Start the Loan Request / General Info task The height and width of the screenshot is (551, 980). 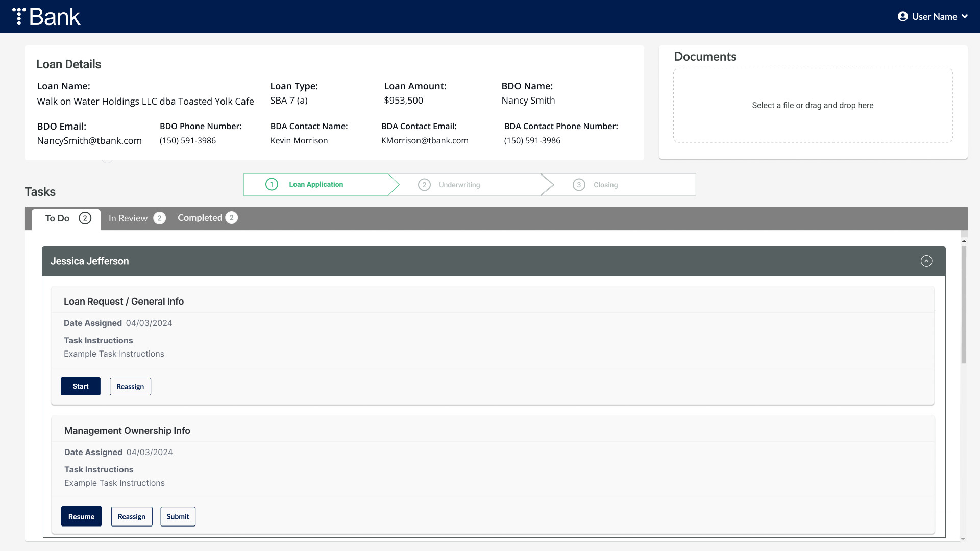coord(81,386)
